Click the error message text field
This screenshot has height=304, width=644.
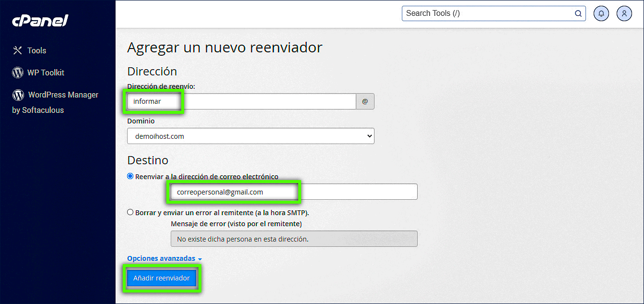294,239
